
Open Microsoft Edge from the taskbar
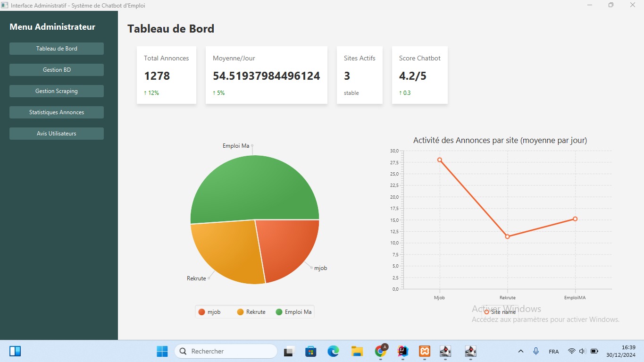(334, 351)
